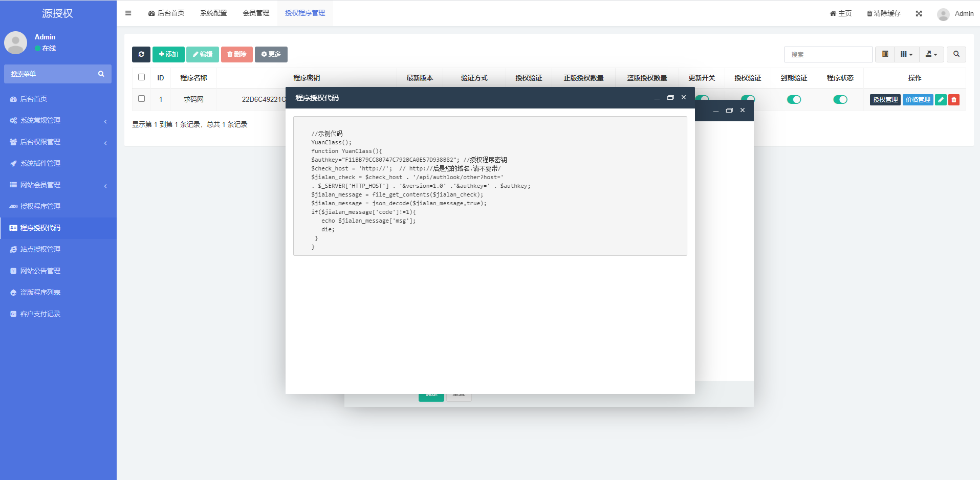
Task: Click the 搜索 input field above table
Action: (x=828, y=54)
